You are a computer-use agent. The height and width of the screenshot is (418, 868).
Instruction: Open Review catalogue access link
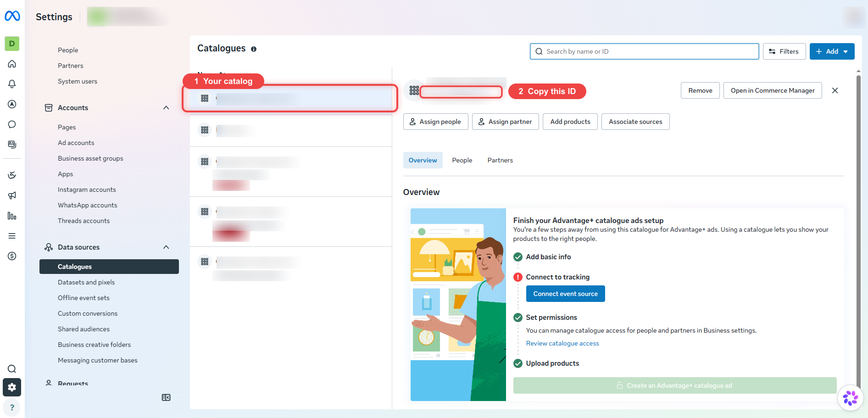(x=562, y=343)
